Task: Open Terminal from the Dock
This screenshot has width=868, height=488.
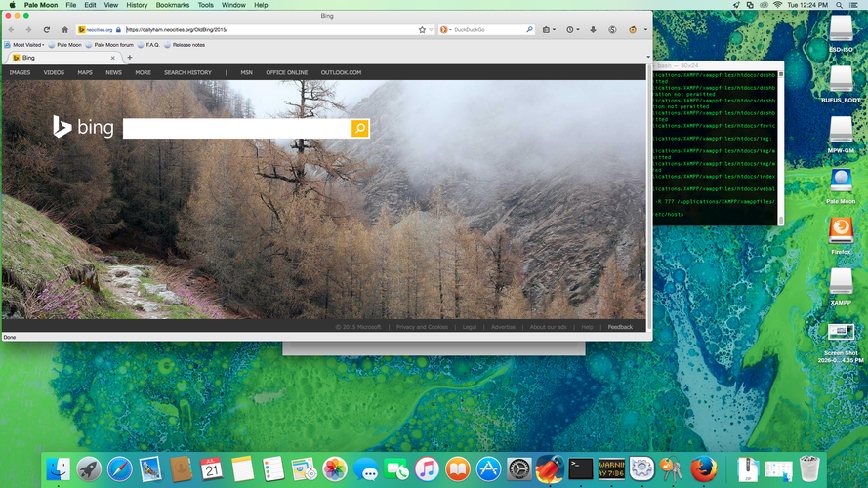Action: (x=581, y=469)
